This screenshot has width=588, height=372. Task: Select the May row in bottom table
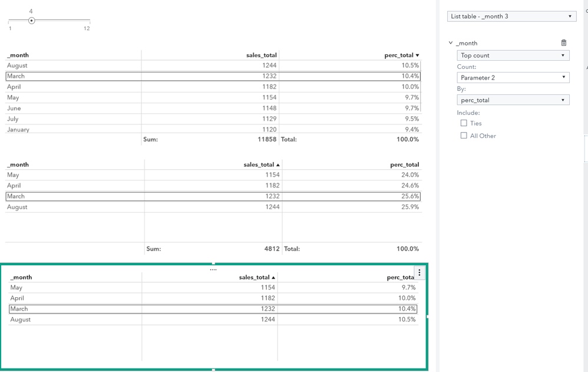click(213, 288)
